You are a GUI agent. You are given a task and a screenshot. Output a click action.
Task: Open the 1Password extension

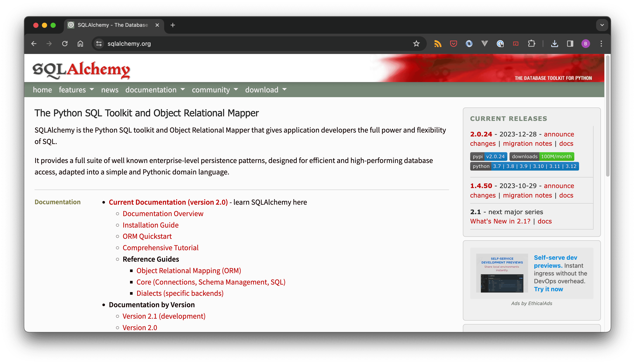click(x=500, y=43)
